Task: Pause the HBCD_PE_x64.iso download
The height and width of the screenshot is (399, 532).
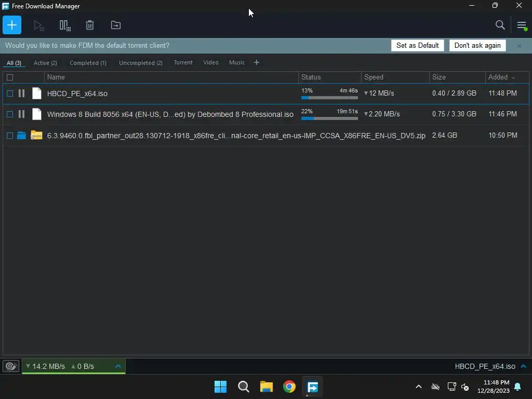Action: (x=21, y=94)
